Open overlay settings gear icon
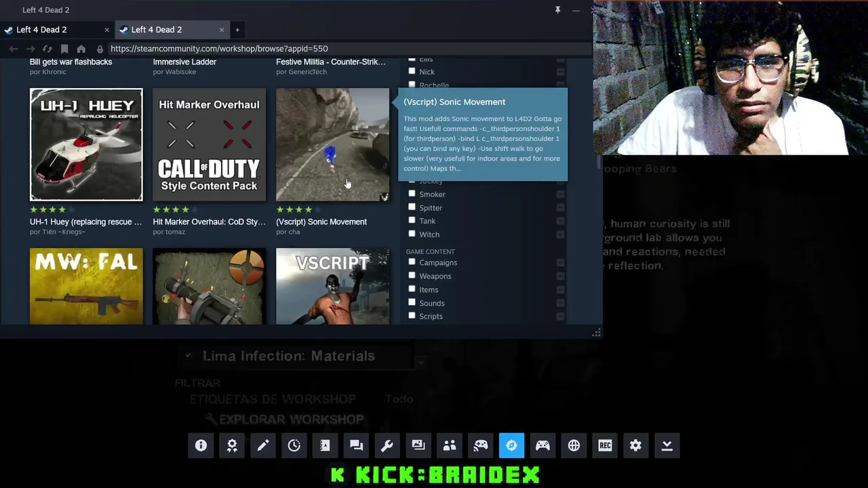Image resolution: width=868 pixels, height=488 pixels. click(x=635, y=445)
